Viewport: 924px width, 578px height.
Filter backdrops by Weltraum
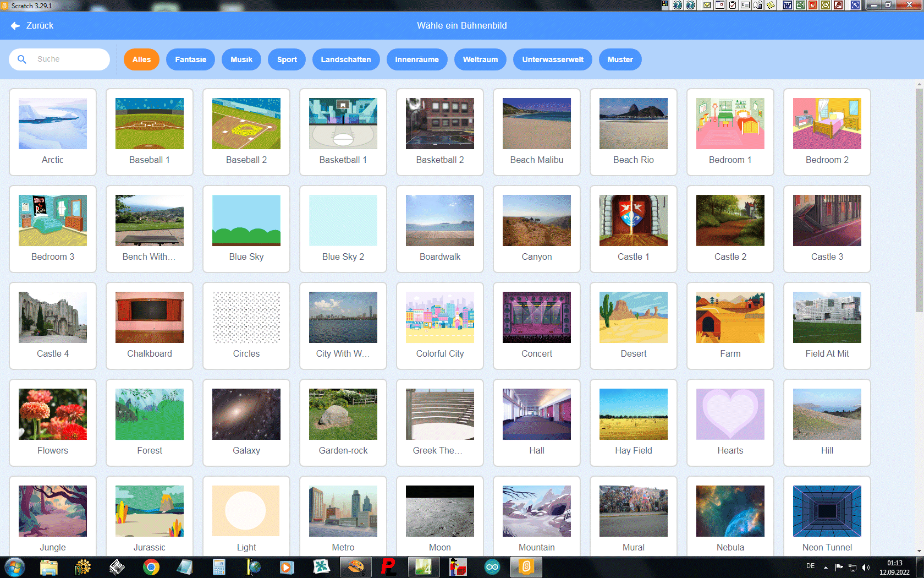[x=480, y=59]
